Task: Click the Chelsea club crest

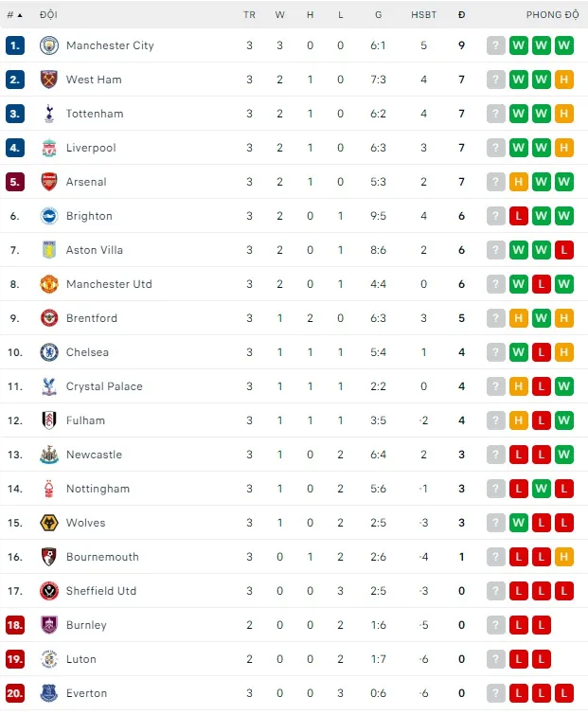Action: 49,352
